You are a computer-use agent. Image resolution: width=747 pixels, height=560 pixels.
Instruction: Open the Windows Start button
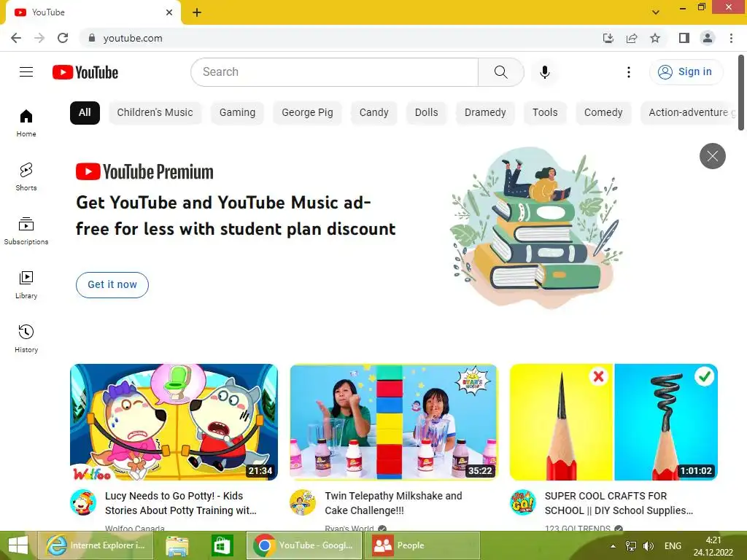pos(18,545)
